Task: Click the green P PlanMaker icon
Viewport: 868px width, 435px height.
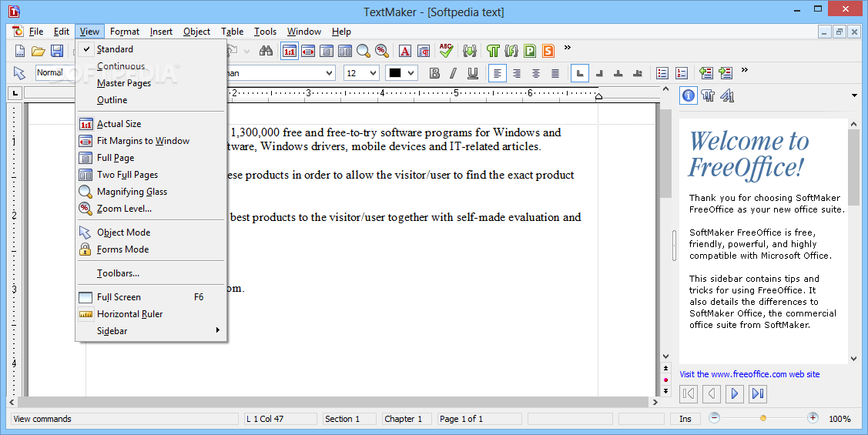Action: [x=530, y=52]
